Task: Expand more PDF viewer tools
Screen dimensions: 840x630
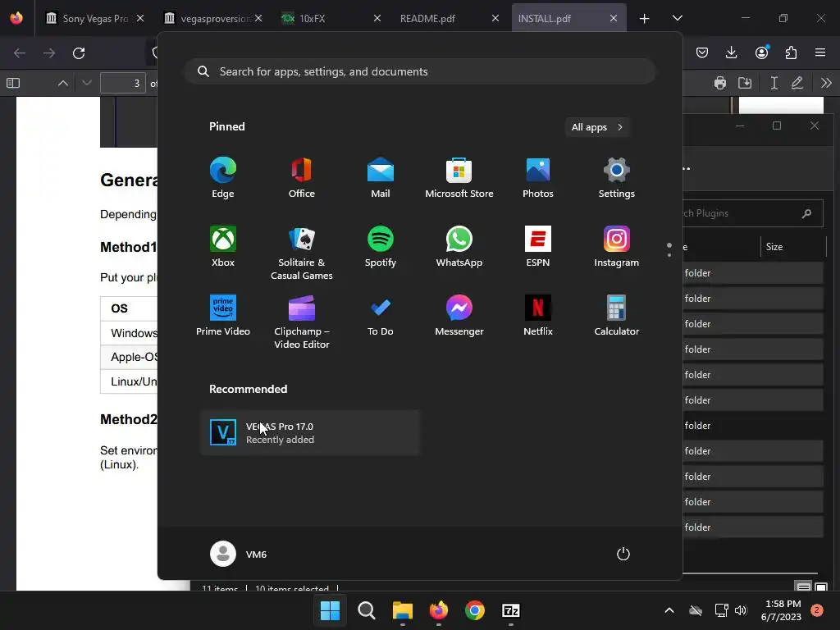Action: pos(826,83)
